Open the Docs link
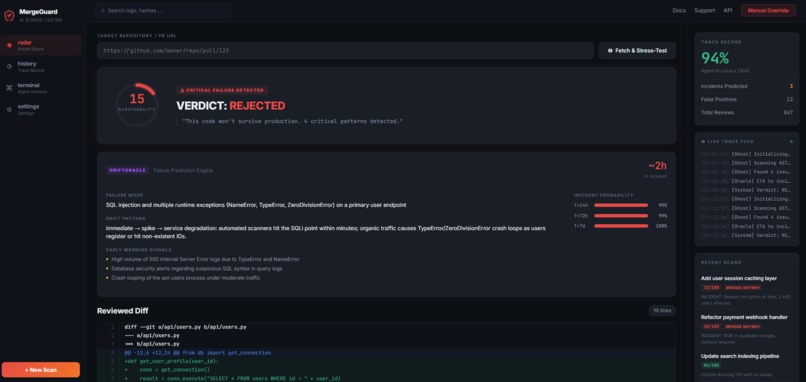The height and width of the screenshot is (382, 806). pos(679,10)
